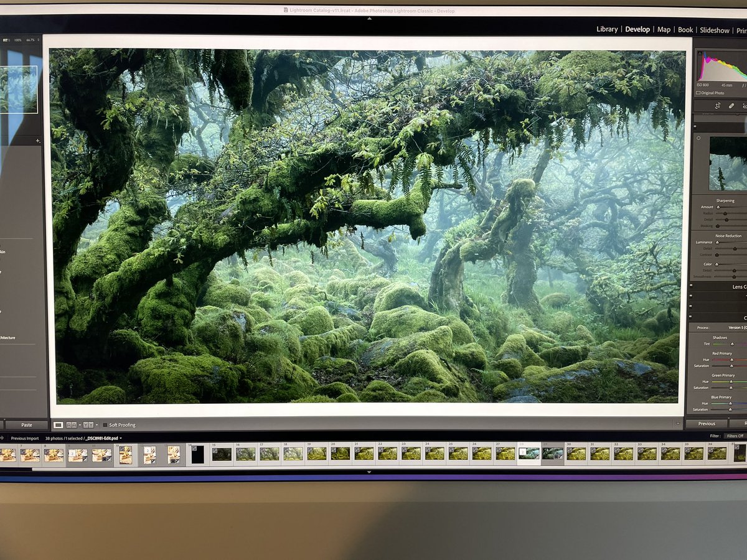The height and width of the screenshot is (560, 747).
Task: Open the toolbar content dropdown arrow
Action: 678,424
